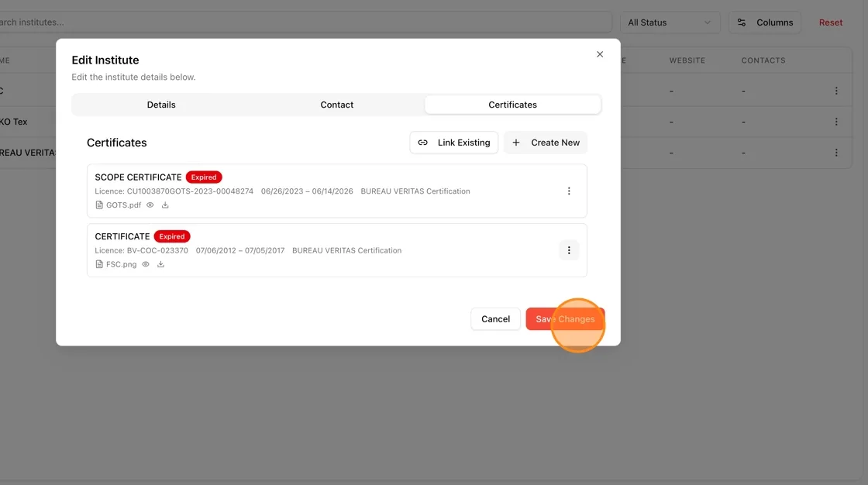Click the GOTS.pdf file name
This screenshot has height=485, width=868.
[x=123, y=205]
